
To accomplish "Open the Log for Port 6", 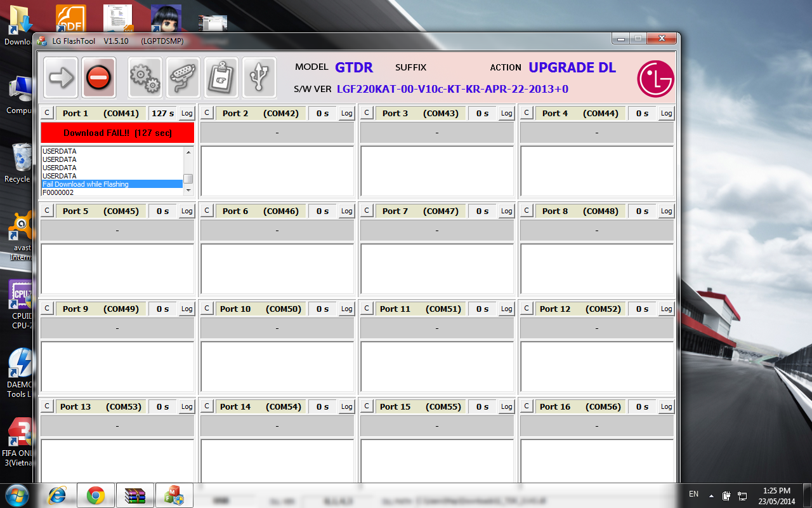I will 346,211.
